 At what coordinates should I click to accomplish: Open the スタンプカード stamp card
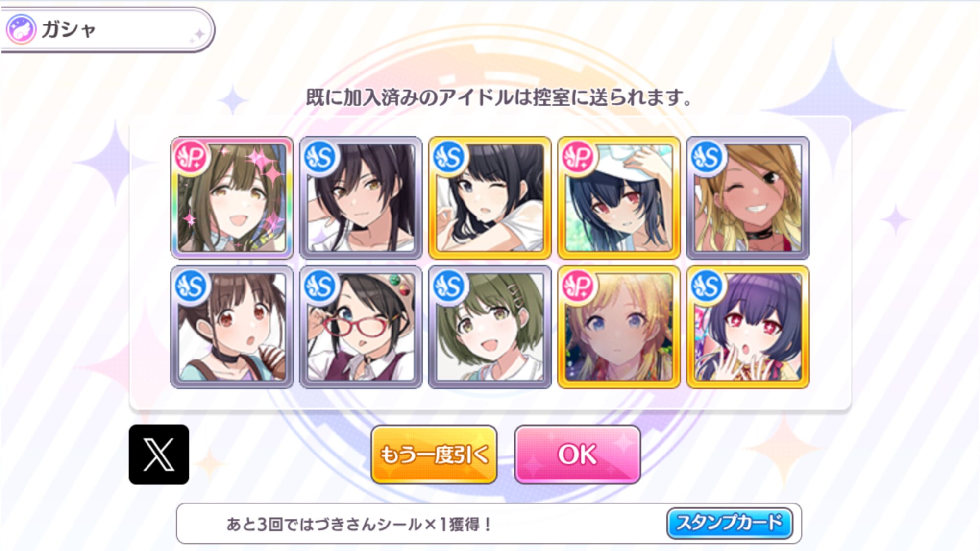[730, 523]
